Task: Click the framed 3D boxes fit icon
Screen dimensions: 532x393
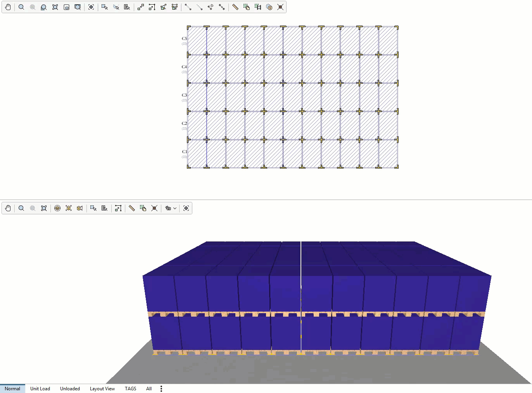Action: 69,208
